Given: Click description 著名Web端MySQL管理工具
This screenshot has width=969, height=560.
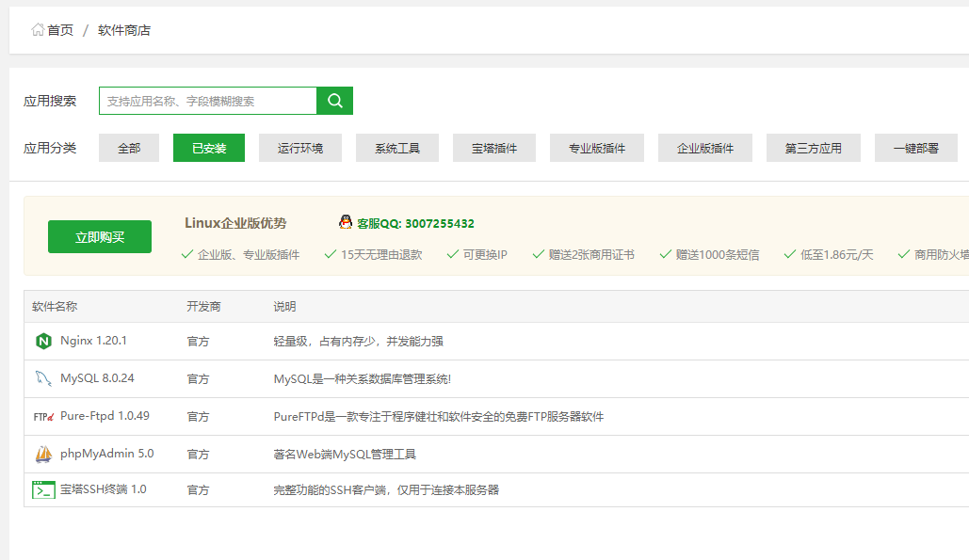Looking at the screenshot, I should (x=345, y=455).
